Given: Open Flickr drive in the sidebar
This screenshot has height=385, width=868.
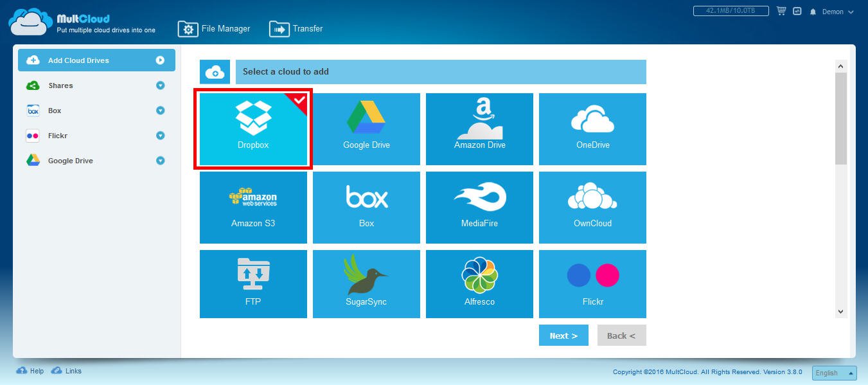Looking at the screenshot, I should coord(96,136).
